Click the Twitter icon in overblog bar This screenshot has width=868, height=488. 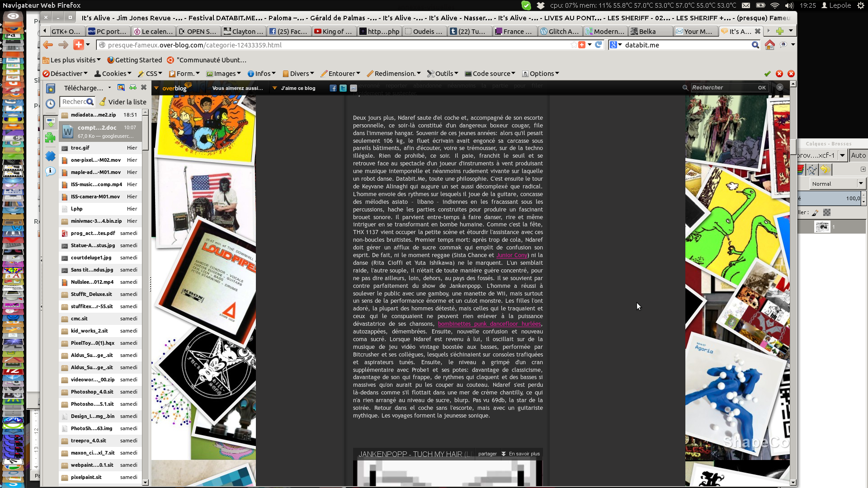click(x=343, y=88)
